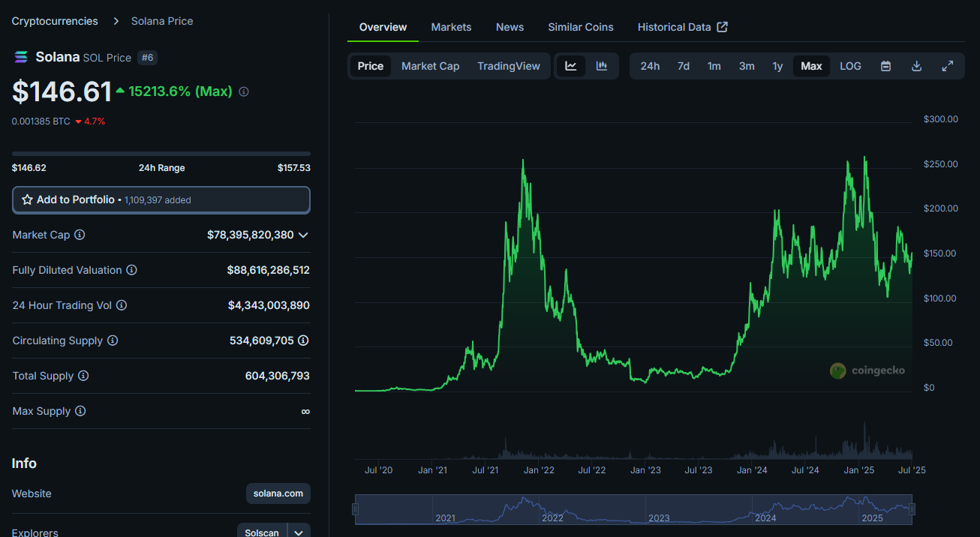Click the left handle of range navigator

click(x=356, y=510)
